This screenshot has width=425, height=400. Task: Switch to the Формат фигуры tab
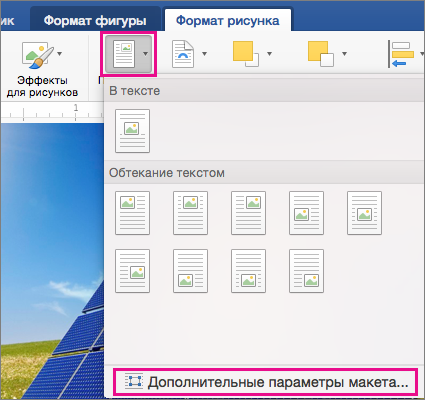[x=95, y=21]
